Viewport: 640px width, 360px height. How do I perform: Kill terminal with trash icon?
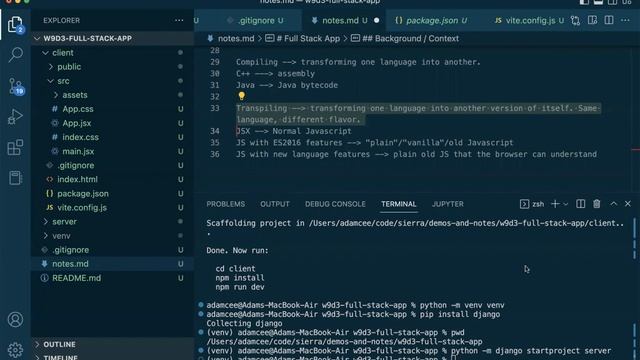coord(597,204)
